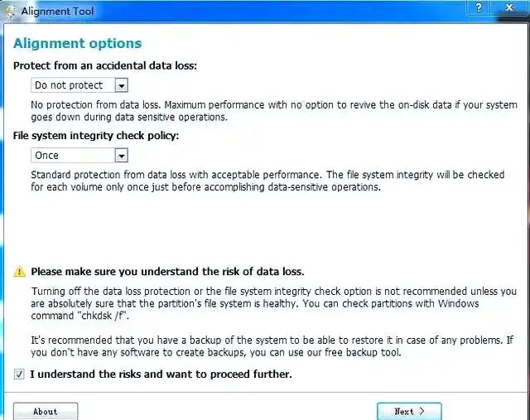Image resolution: width=530 pixels, height=420 pixels.
Task: Click the bold data loss risk warning text
Action: [167, 272]
